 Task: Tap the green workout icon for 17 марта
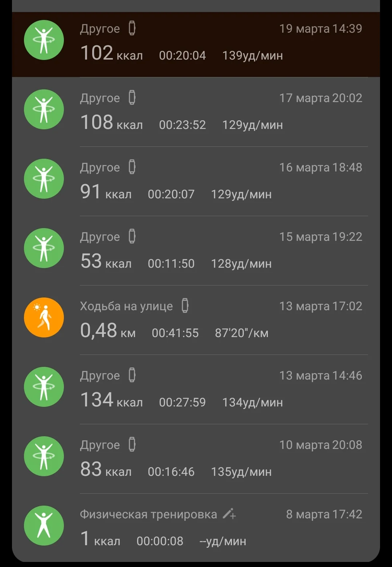(44, 110)
